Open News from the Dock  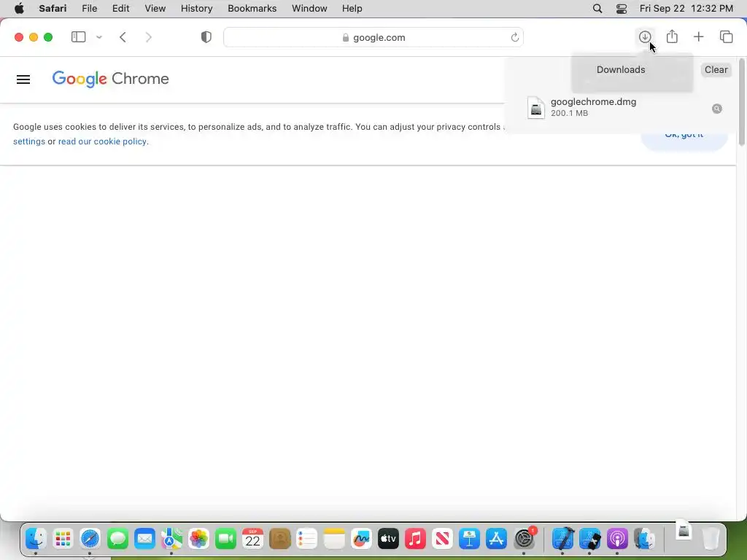tap(442, 539)
